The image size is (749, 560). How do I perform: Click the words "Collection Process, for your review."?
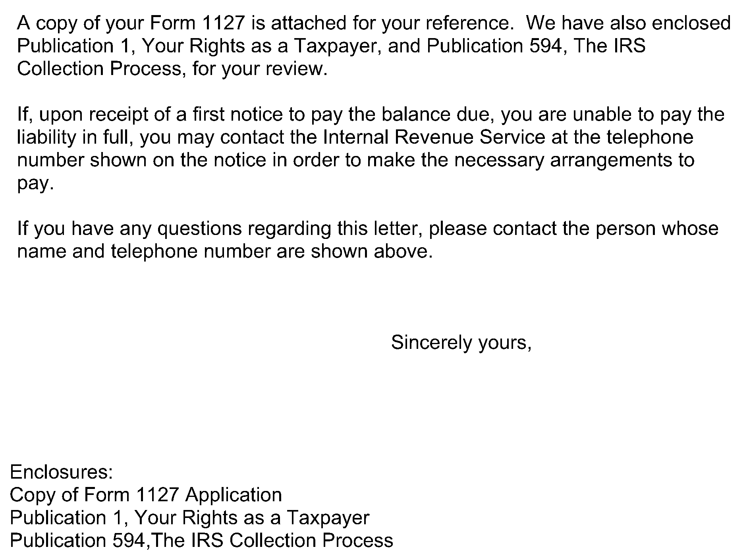point(172,69)
